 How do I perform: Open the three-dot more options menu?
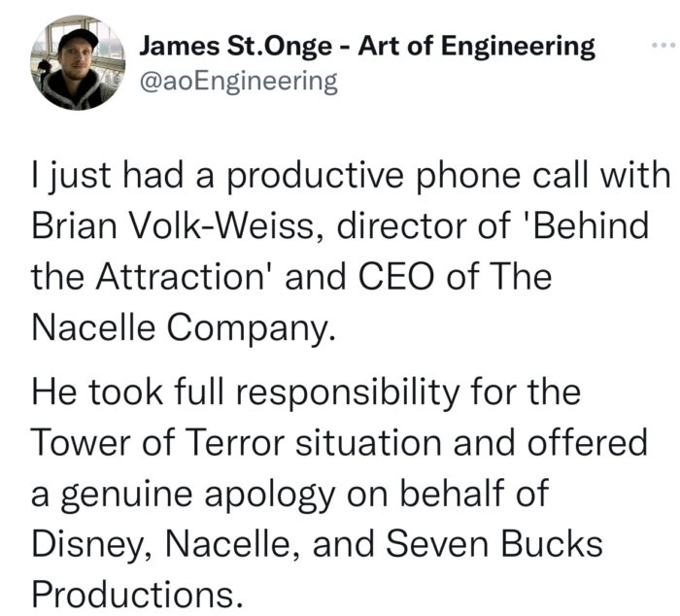[x=663, y=45]
